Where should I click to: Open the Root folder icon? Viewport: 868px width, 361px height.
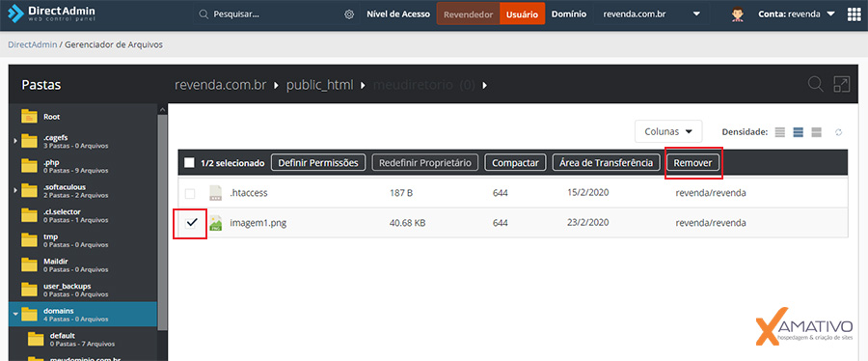[29, 117]
